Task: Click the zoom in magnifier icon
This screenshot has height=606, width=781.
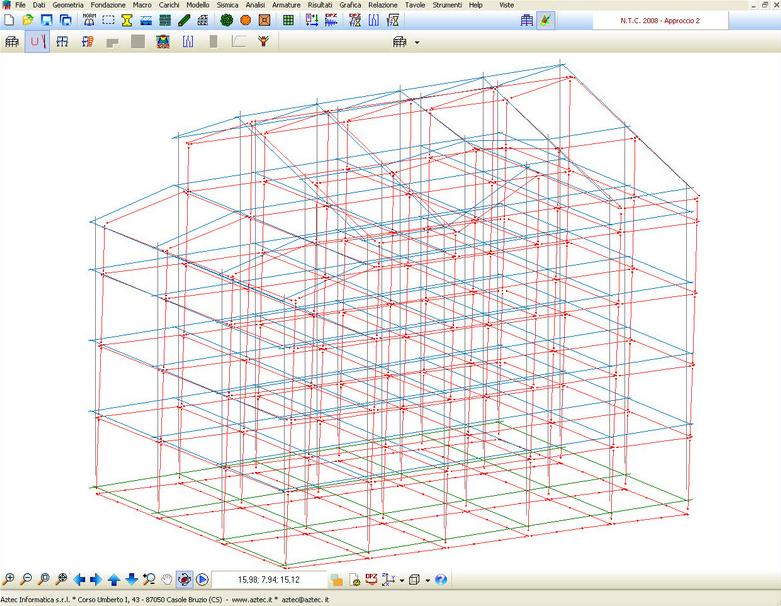Action: 9,579
